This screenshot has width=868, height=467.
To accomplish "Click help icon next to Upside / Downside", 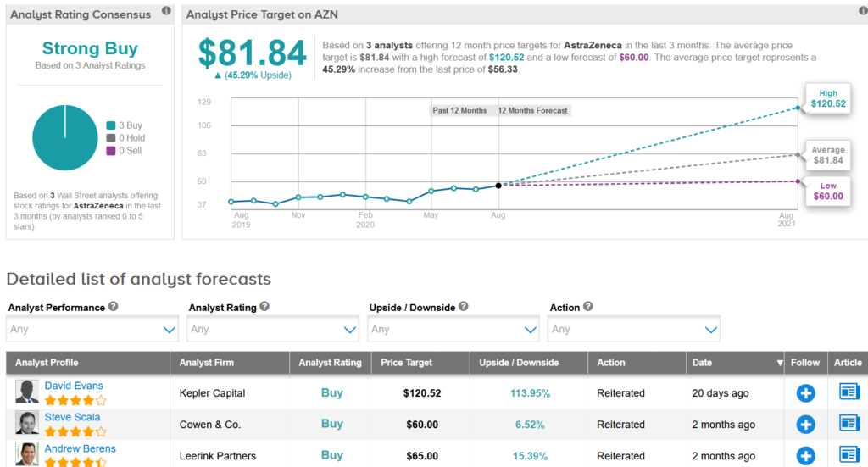I will (464, 307).
